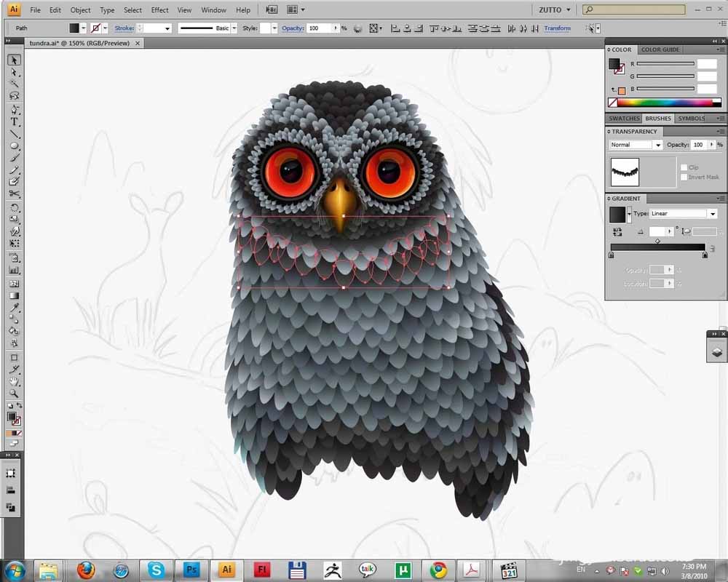
Task: Click the R slider in Color panel
Action: [x=665, y=63]
